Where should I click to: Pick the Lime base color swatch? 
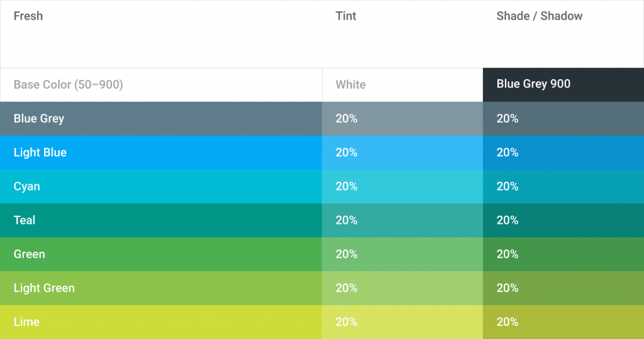click(x=160, y=322)
